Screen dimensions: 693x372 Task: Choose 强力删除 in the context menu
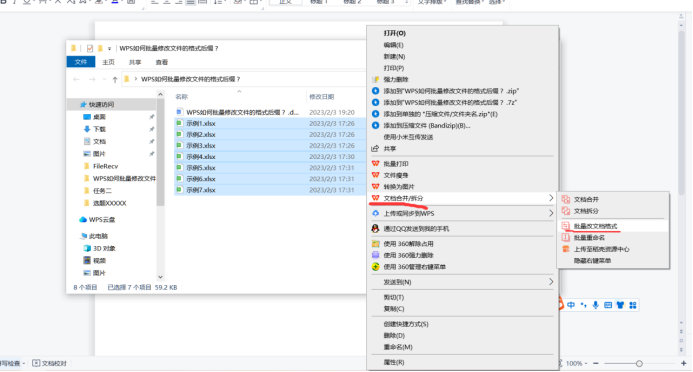coord(396,80)
